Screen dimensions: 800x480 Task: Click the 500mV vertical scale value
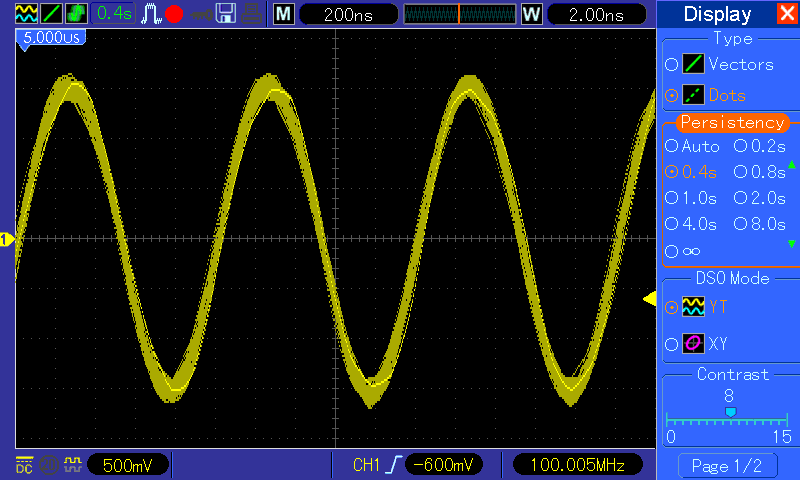click(128, 465)
